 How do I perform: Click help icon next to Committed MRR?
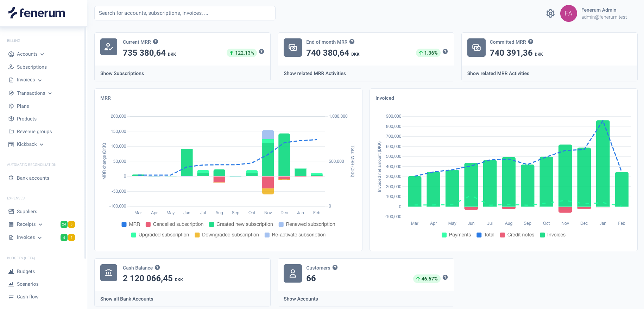(x=531, y=42)
